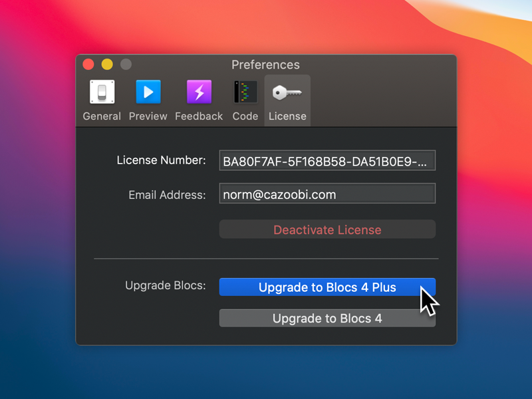Image resolution: width=532 pixels, height=399 pixels.
Task: Click the "License Number:" label
Action: point(161,160)
